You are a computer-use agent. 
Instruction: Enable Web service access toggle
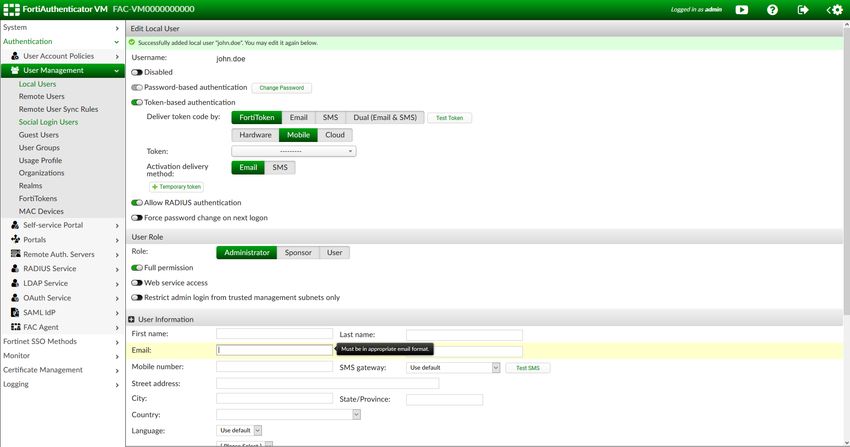point(137,283)
